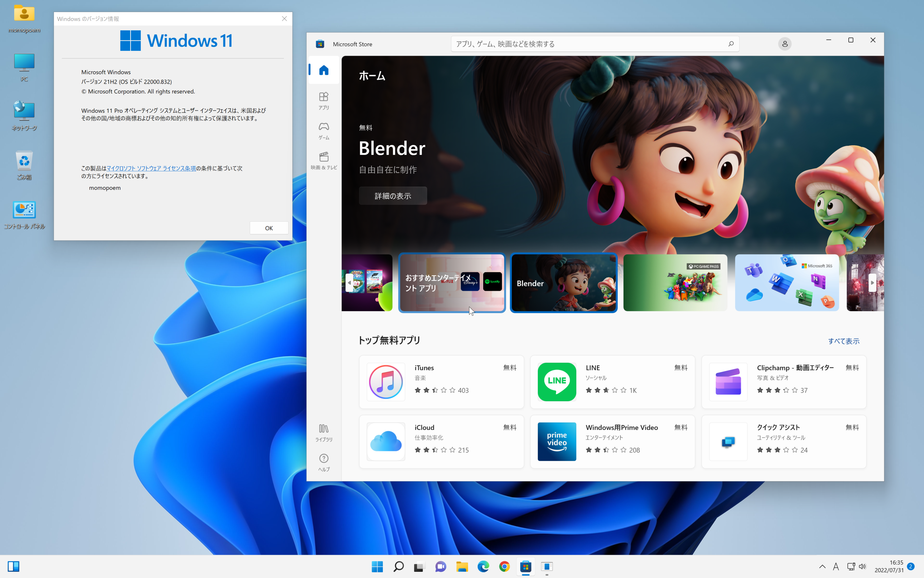Screen dimensions: 924x578
Task: Open taskbar Search icon
Action: pyautogui.click(x=398, y=566)
